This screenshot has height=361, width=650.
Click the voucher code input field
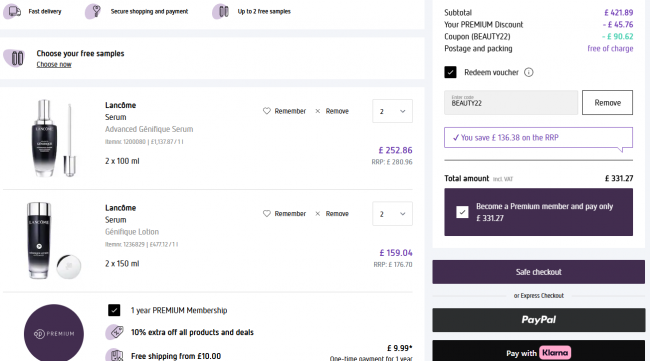[511, 102]
